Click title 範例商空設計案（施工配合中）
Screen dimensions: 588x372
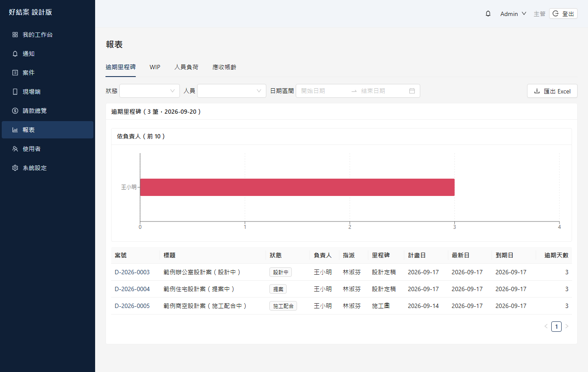click(205, 306)
